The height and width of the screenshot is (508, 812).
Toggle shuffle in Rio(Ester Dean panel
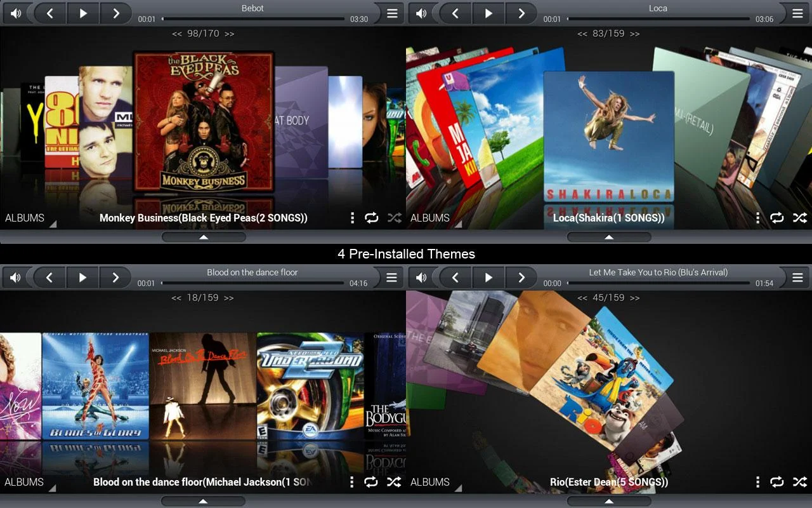(800, 482)
